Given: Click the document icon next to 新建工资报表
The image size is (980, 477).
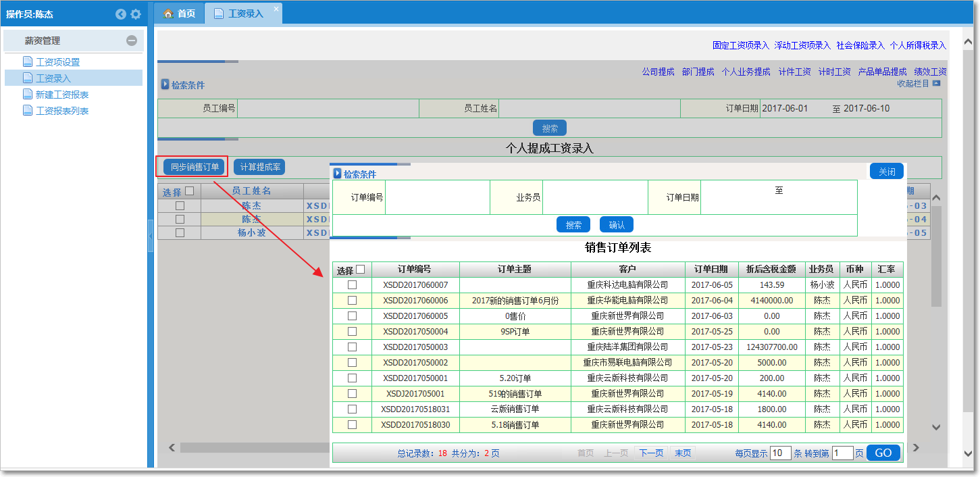Looking at the screenshot, I should point(26,94).
